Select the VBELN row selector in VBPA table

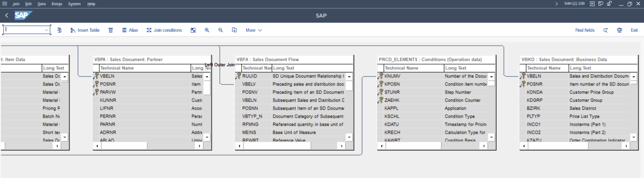(x=96, y=76)
